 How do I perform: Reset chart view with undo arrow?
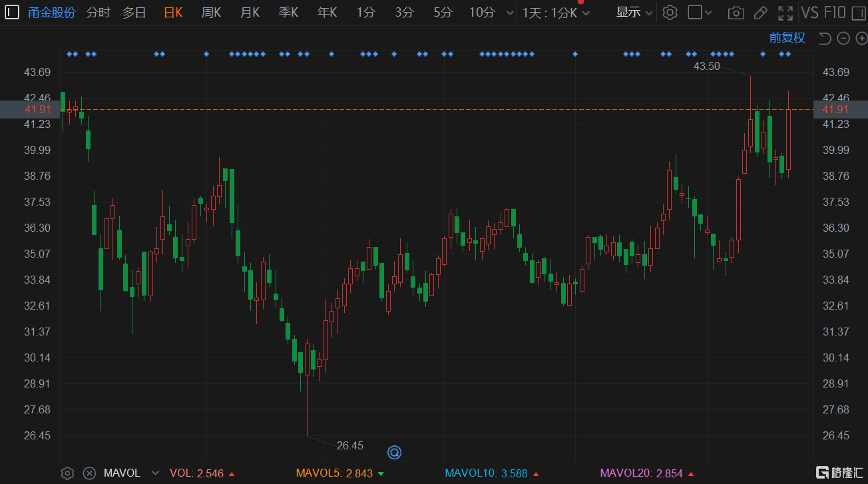(825, 38)
